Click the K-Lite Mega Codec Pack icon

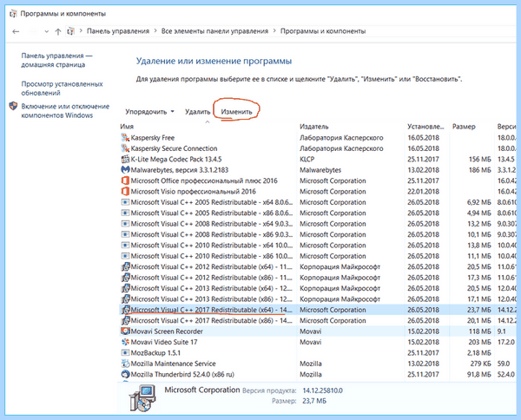pos(125,159)
